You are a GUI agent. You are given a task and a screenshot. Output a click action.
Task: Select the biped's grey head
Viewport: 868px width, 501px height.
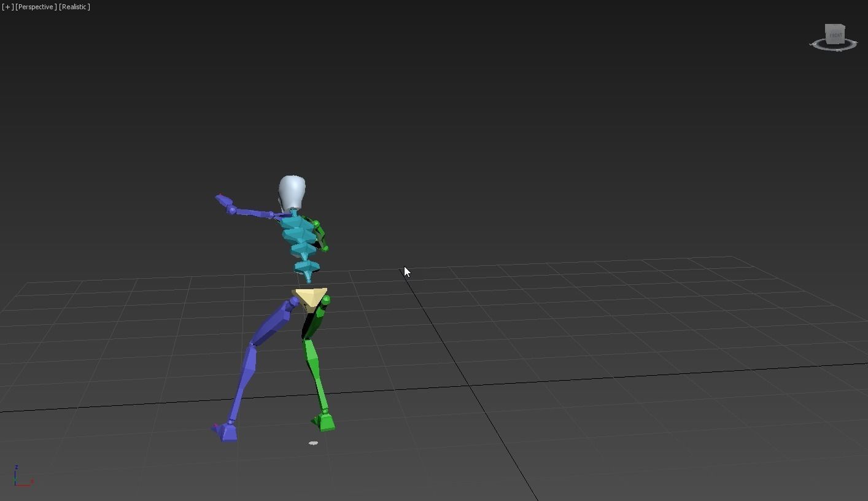click(x=292, y=192)
